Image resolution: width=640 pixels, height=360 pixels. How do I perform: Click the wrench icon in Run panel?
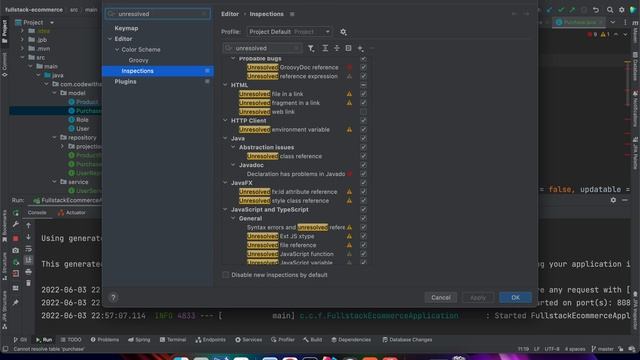tap(16, 224)
